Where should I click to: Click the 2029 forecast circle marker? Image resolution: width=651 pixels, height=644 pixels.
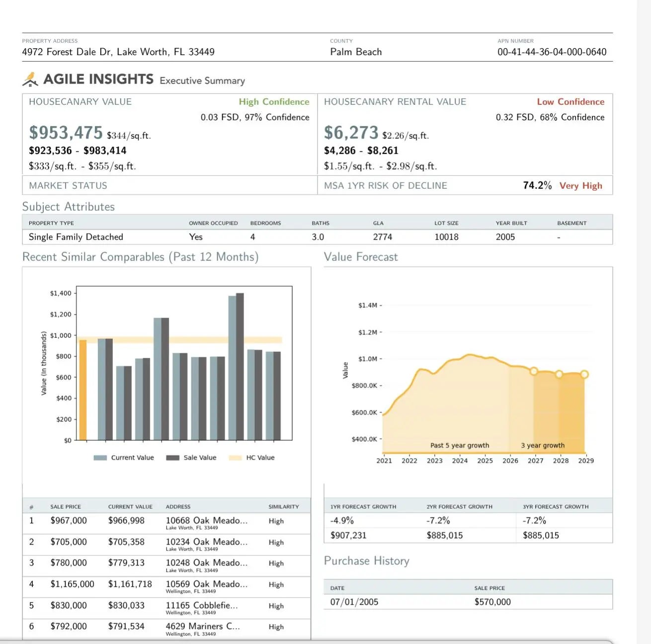(x=584, y=374)
